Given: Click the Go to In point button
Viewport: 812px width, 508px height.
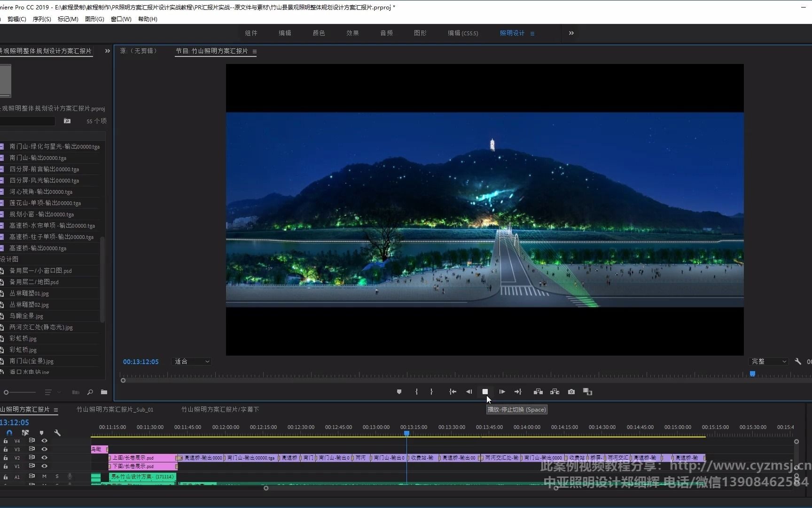Looking at the screenshot, I should click(x=453, y=392).
